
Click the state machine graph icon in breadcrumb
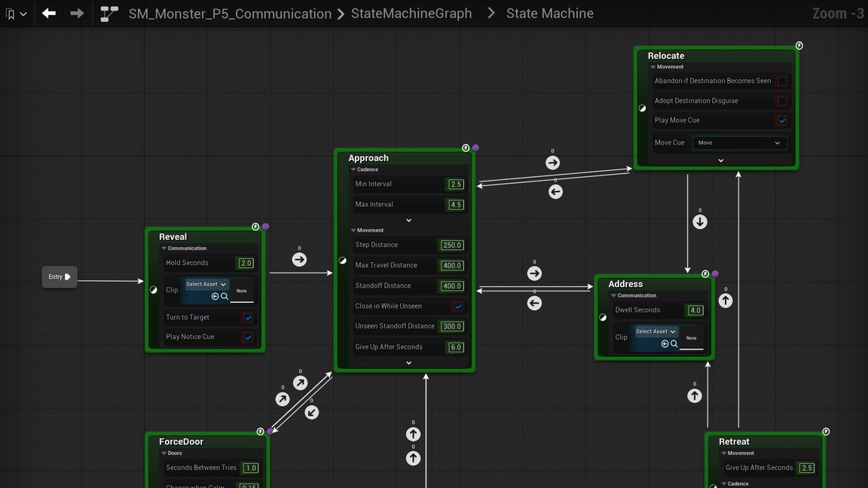coord(109,14)
